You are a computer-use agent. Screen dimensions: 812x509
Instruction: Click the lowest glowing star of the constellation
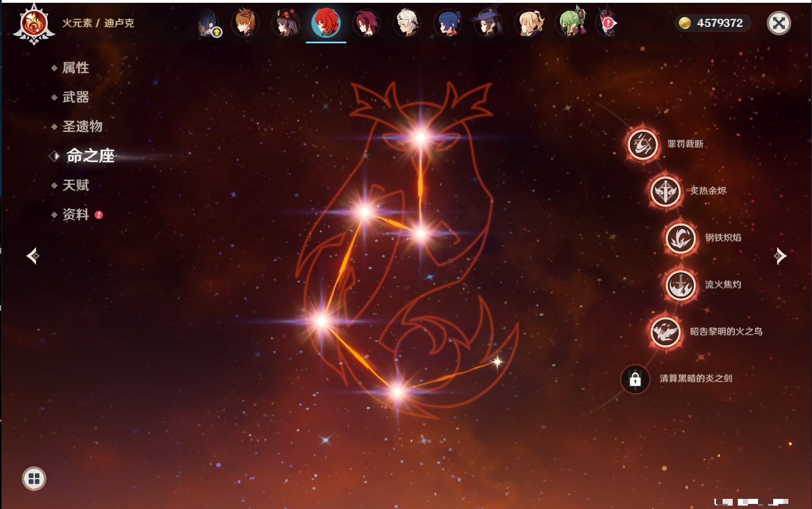click(x=398, y=392)
